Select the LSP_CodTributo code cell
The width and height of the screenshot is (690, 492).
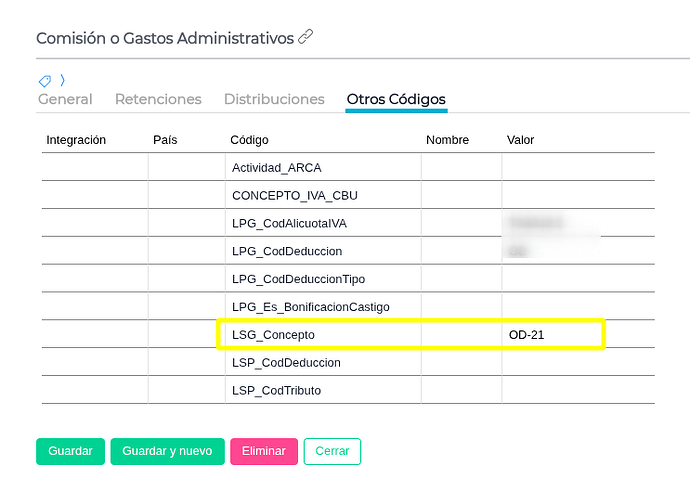(323, 390)
